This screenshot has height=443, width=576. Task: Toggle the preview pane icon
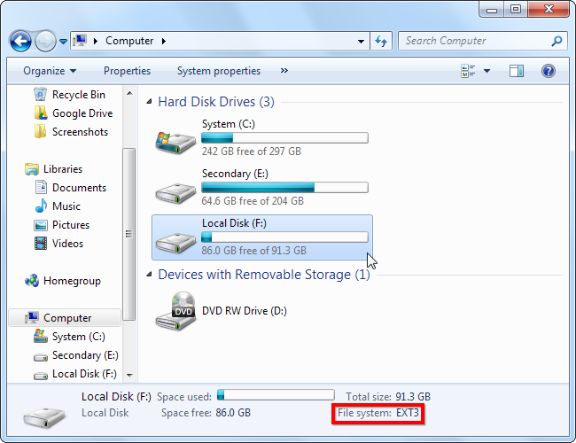[516, 71]
